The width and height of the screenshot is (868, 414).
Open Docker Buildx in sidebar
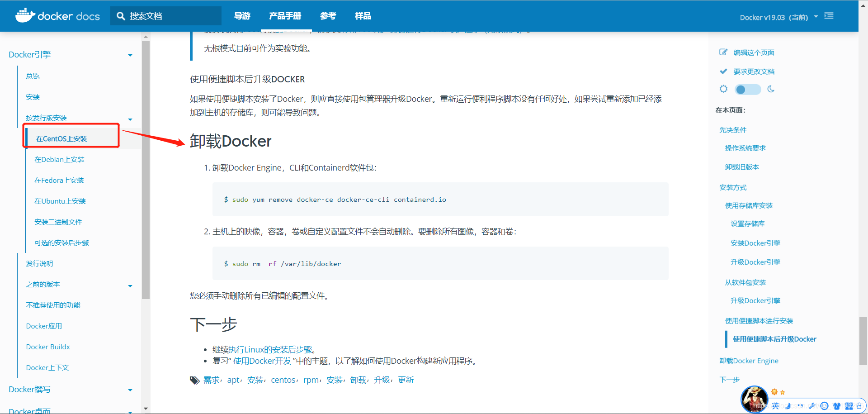point(48,347)
